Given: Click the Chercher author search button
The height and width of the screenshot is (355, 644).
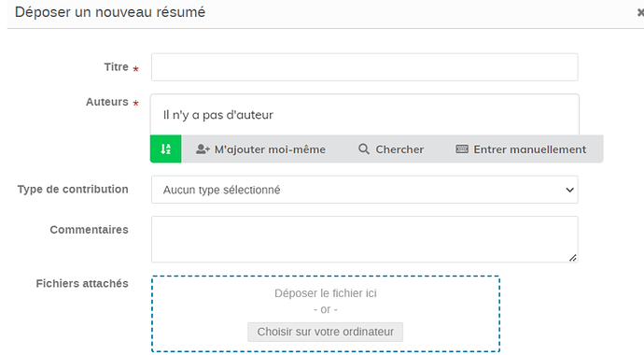Looking at the screenshot, I should [x=391, y=149].
